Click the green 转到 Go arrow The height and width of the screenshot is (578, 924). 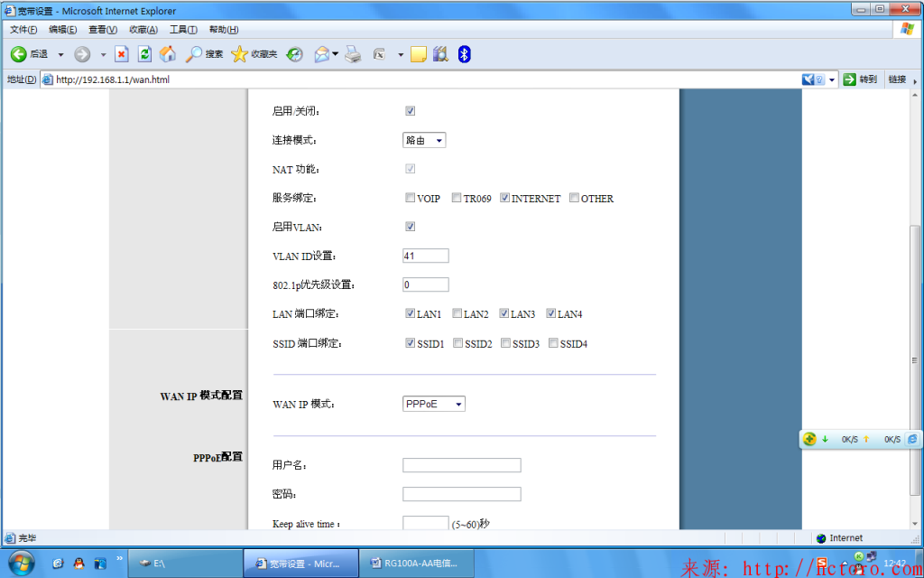pyautogui.click(x=849, y=79)
